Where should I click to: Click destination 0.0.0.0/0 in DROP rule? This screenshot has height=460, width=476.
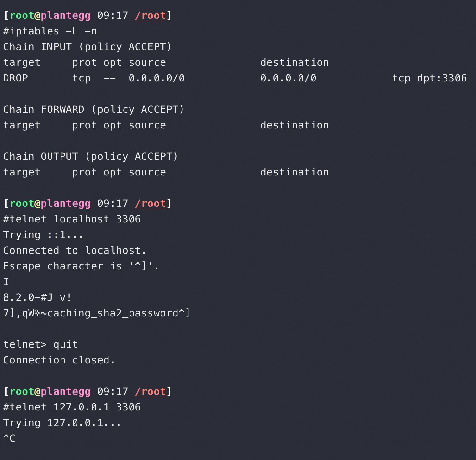[x=288, y=78]
